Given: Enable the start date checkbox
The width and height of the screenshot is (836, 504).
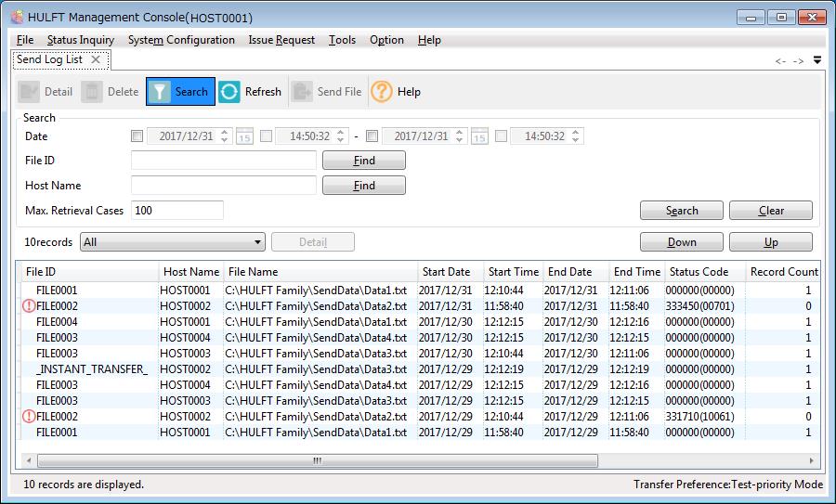Looking at the screenshot, I should [x=137, y=136].
